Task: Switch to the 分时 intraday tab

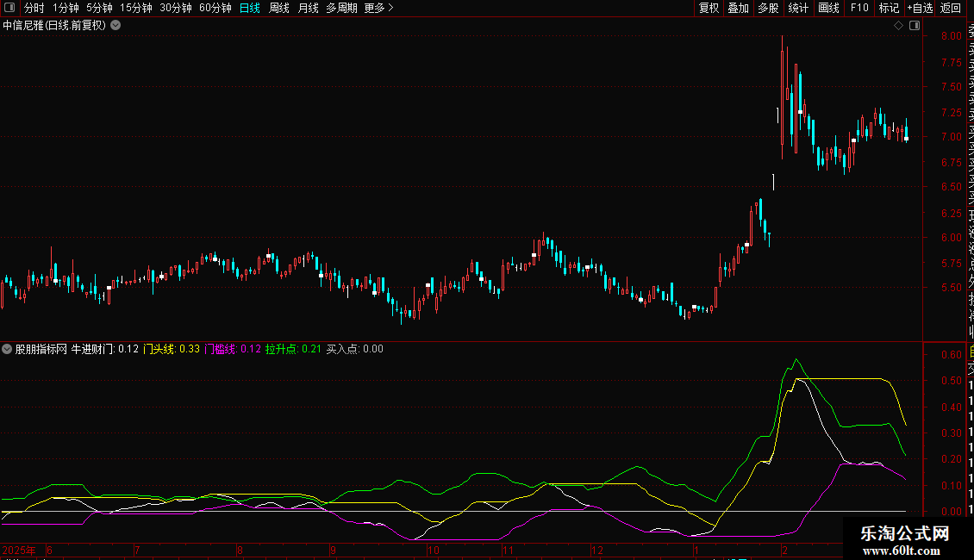Action: click(34, 9)
